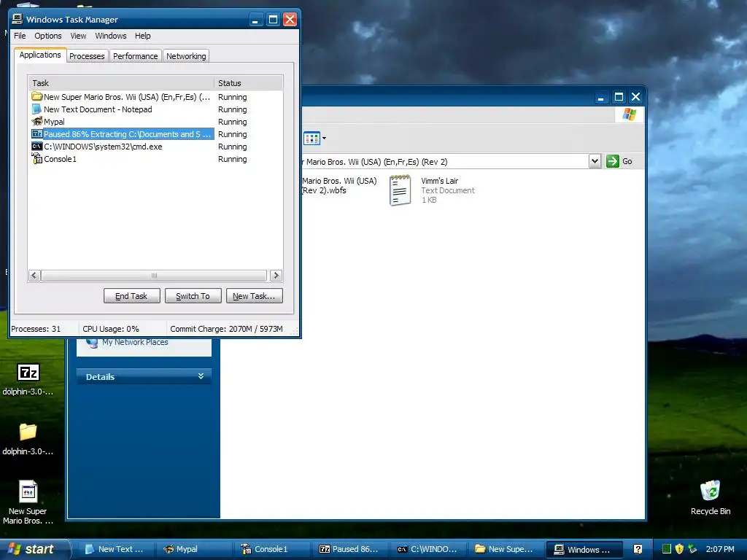The image size is (747, 560).
Task: Open the Explorer address bar dropdown arrow
Action: click(595, 161)
